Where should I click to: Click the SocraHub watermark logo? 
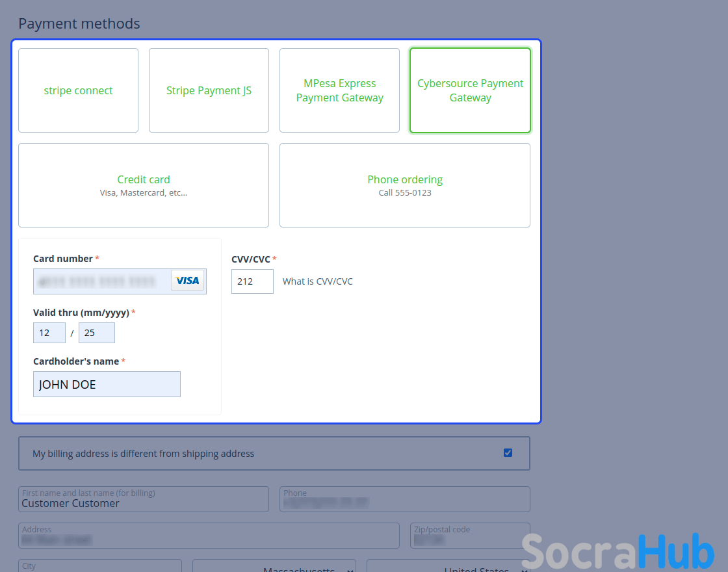[x=617, y=552]
